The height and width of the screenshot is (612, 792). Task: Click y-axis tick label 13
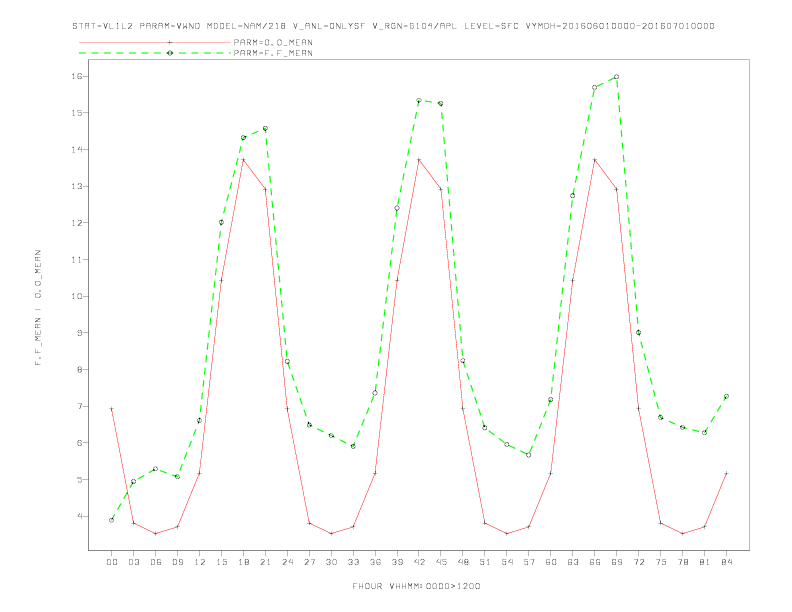pos(77,186)
